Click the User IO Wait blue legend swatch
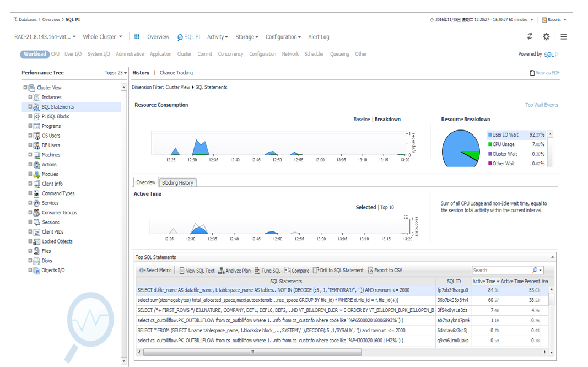 pos(490,134)
